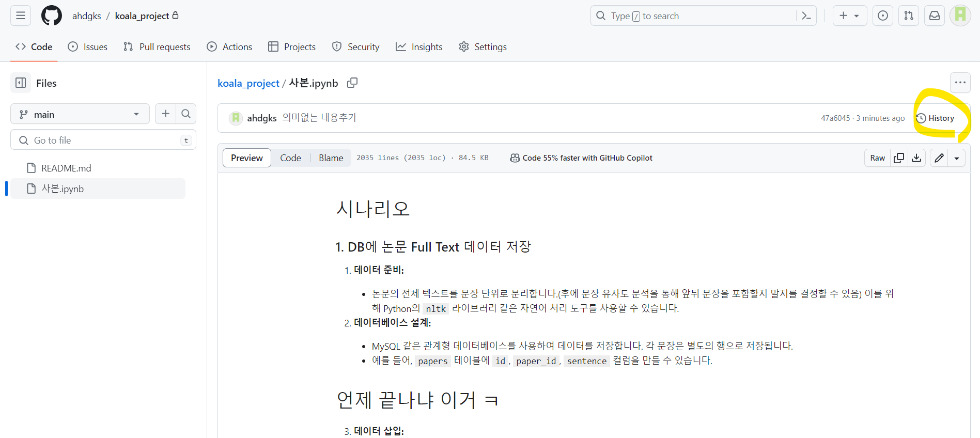Open the Code tab
980x438 pixels.
pos(34,47)
